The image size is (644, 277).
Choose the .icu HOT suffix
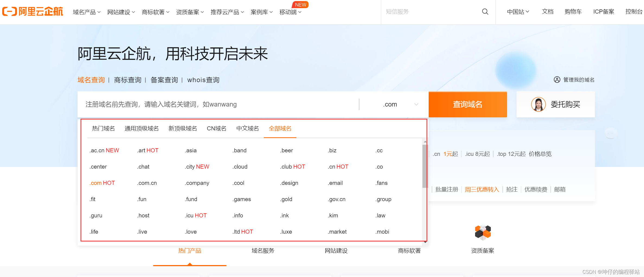(x=196, y=215)
